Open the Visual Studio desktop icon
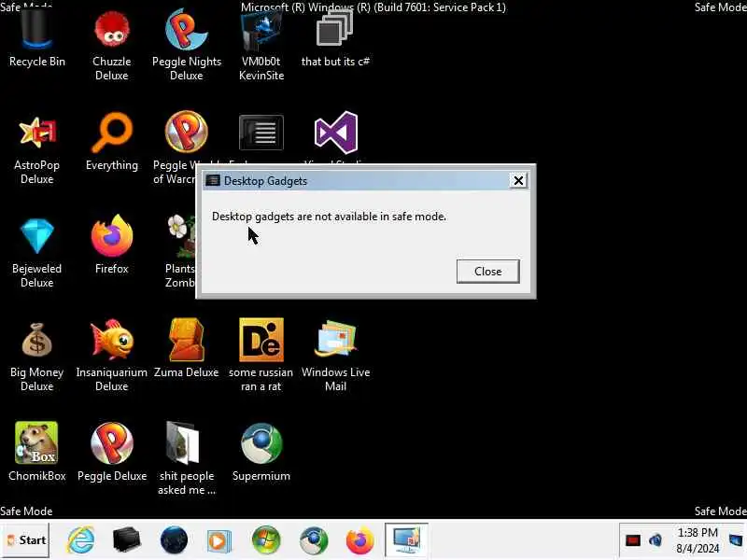747x560 pixels. click(x=336, y=133)
